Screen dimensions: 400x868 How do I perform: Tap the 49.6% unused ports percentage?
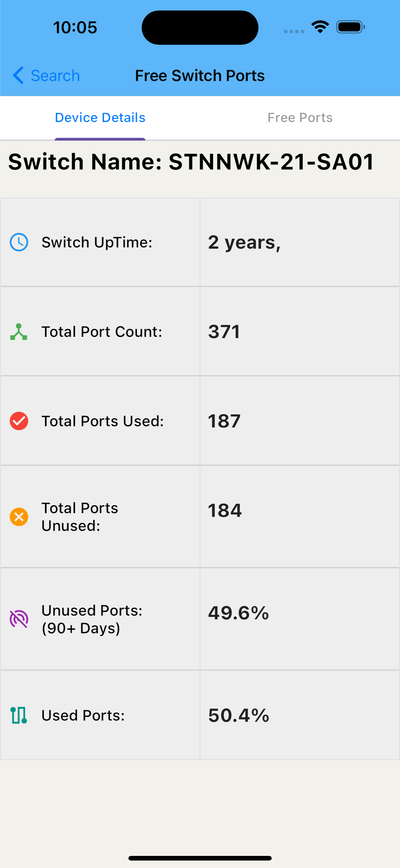pos(238,613)
